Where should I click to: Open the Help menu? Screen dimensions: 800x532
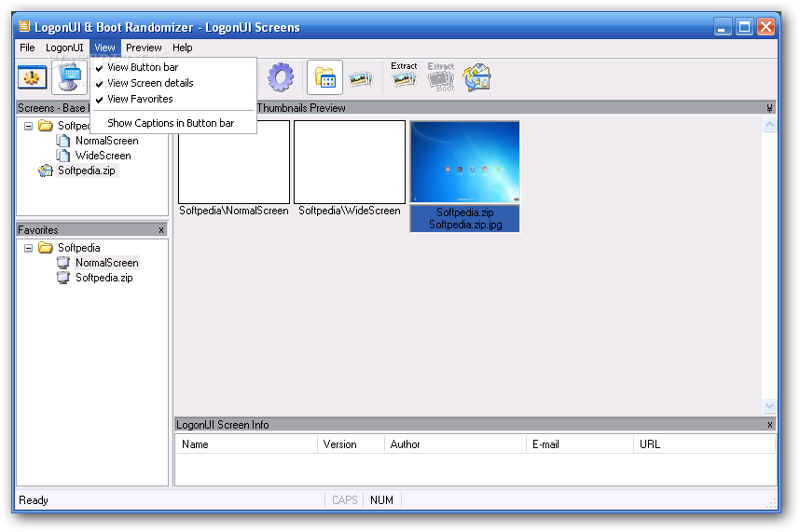point(182,48)
